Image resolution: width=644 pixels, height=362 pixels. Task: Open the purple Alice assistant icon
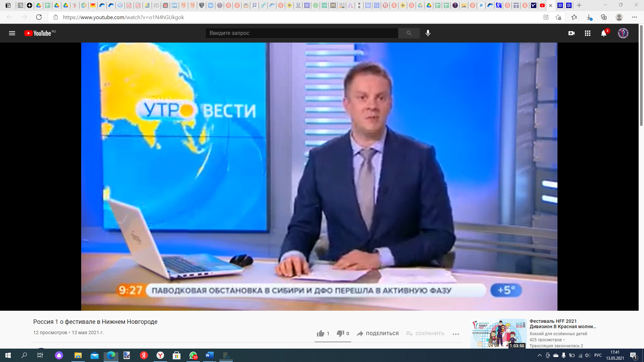point(59,355)
